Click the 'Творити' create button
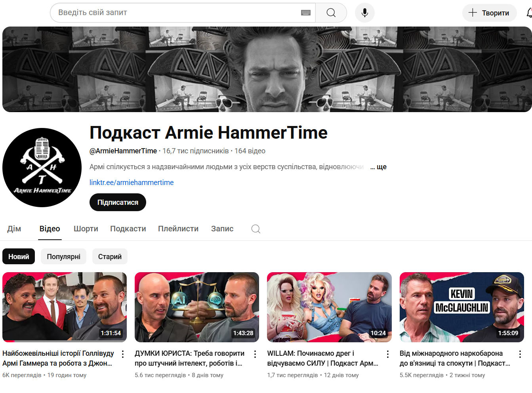The width and height of the screenshot is (532, 393). pyautogui.click(x=489, y=13)
